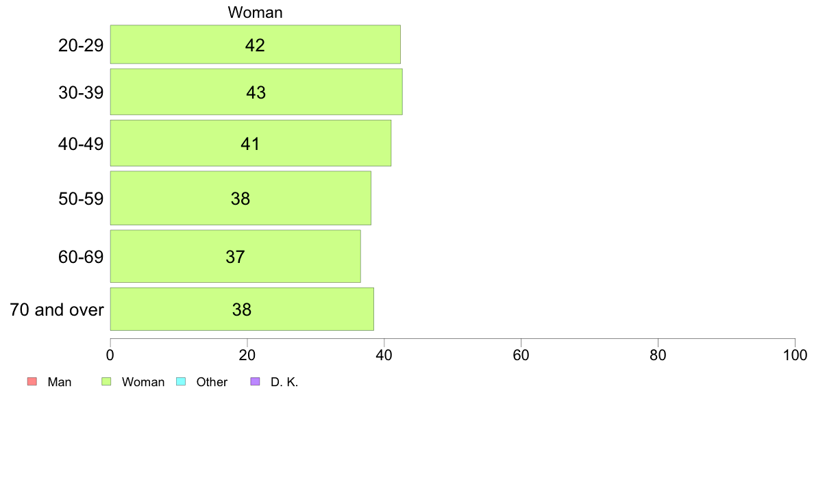Screen dimensions: 814x504
Task: Select the Woman legend label
Action: click(x=143, y=382)
